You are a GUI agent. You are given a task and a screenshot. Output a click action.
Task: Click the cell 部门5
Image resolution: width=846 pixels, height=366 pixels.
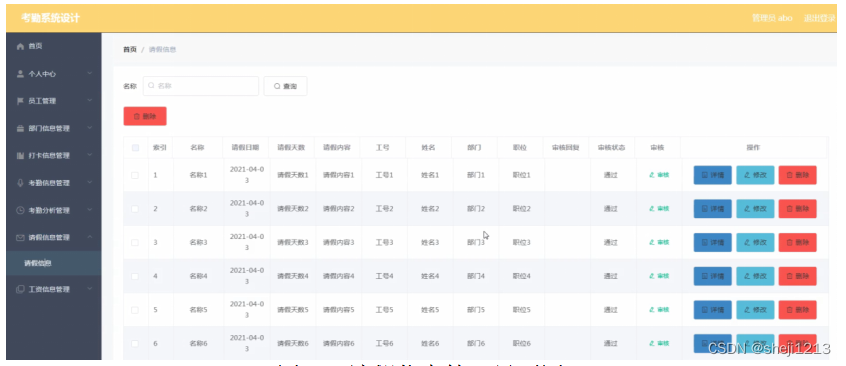(476, 310)
